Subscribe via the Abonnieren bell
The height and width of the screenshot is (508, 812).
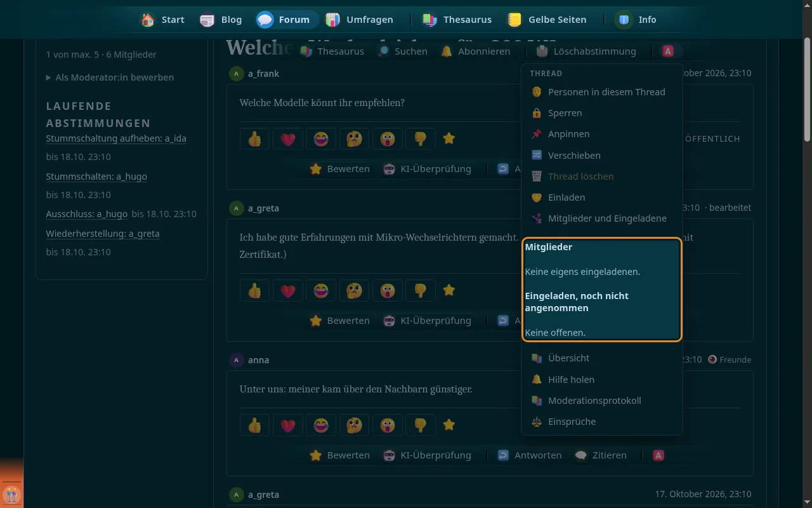pos(475,51)
